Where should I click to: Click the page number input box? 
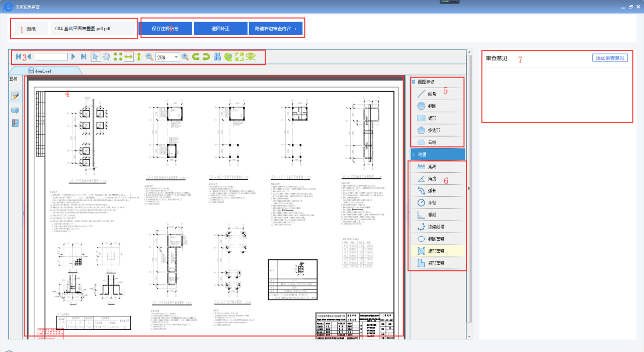51,57
